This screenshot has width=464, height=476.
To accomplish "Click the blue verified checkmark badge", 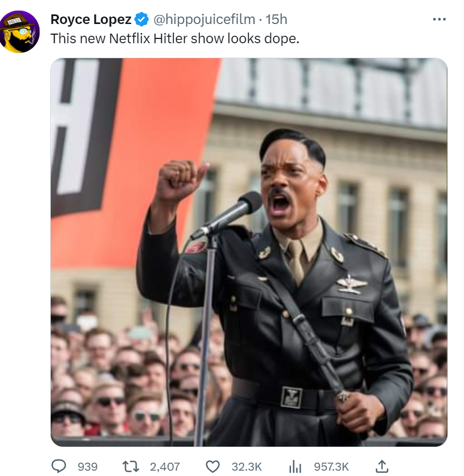I will (x=141, y=20).
